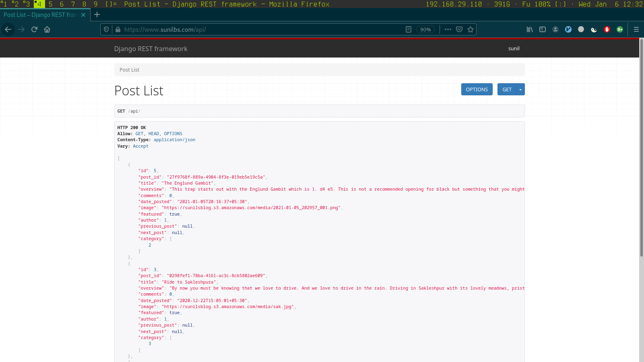This screenshot has width=644, height=362.
Task: Switch to workspace 3 in status bar
Action: 27,4
